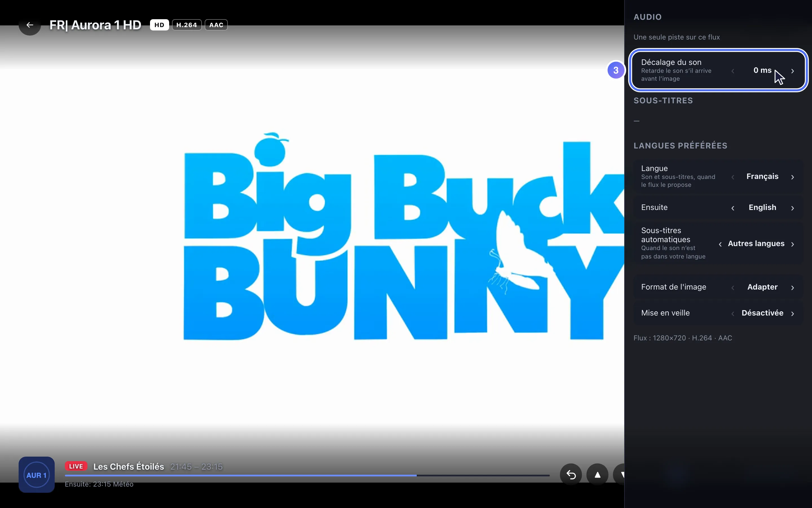Previous Mise en veille option left chevron
The width and height of the screenshot is (812, 508).
(x=733, y=314)
